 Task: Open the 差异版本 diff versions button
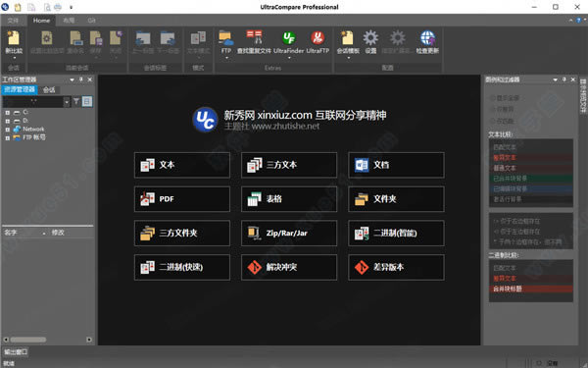(396, 267)
